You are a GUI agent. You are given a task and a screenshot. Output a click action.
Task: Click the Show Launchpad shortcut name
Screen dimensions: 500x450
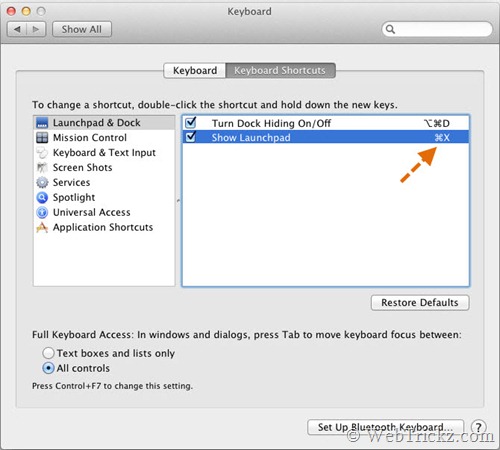[251, 138]
